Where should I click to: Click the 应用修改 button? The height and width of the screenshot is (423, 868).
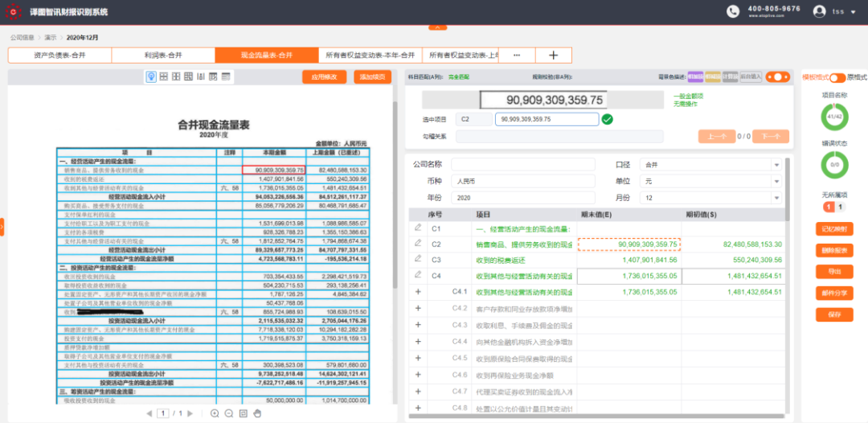pyautogui.click(x=325, y=77)
